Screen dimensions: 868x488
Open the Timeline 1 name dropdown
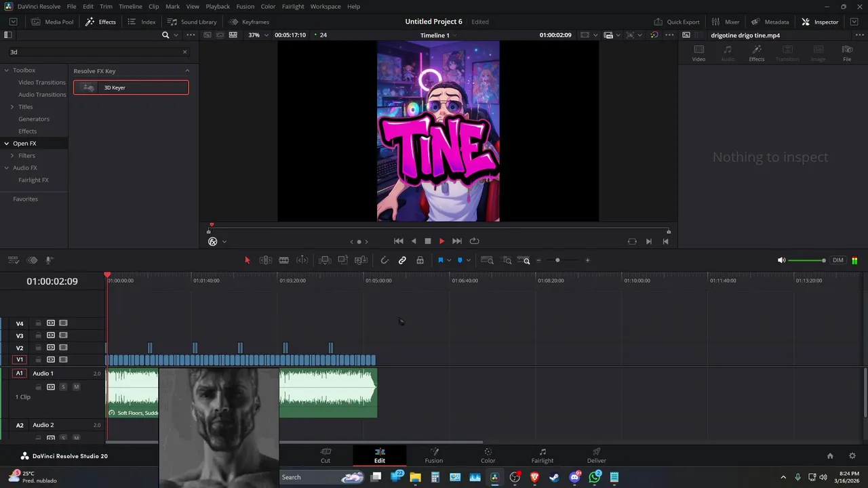[438, 35]
